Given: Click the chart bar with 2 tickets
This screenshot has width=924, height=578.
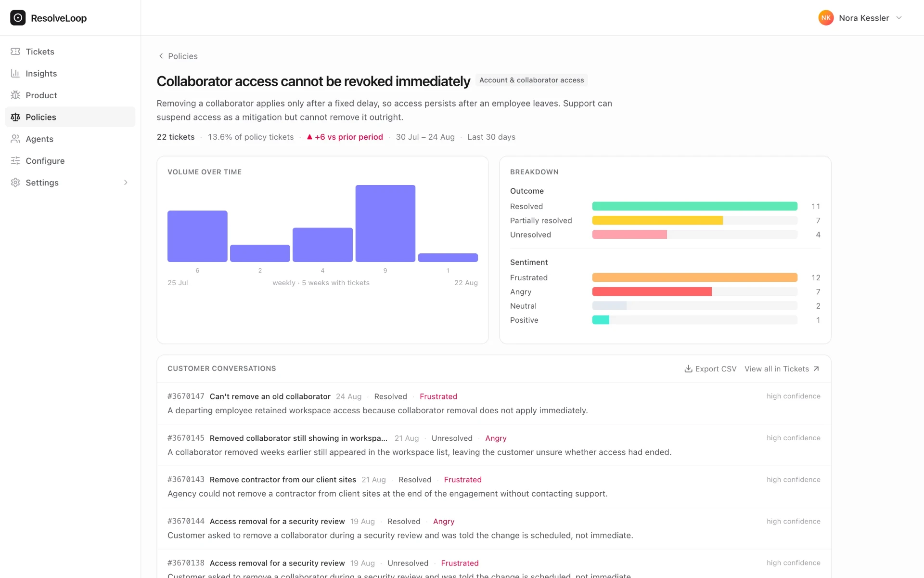Looking at the screenshot, I should pyautogui.click(x=260, y=253).
